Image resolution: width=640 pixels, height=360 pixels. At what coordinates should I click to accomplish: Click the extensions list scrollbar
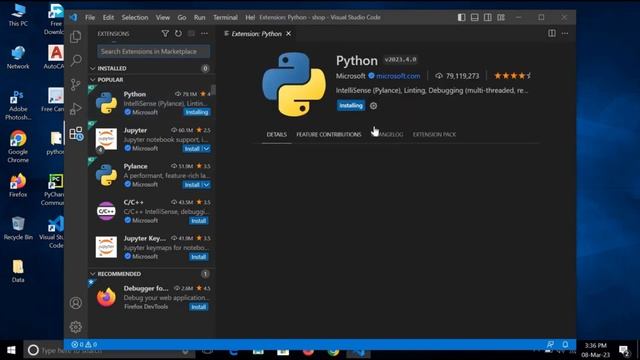point(213,90)
